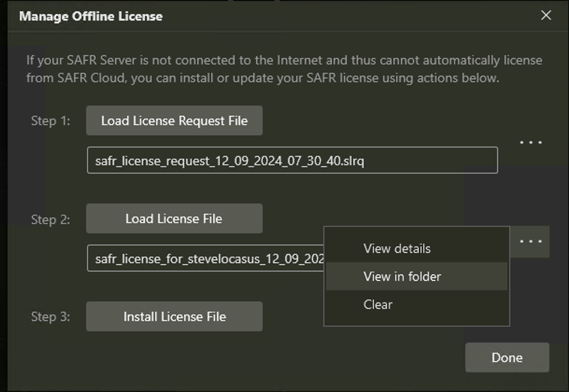Click Load License Request File button
The image size is (569, 392).
pyautogui.click(x=174, y=121)
